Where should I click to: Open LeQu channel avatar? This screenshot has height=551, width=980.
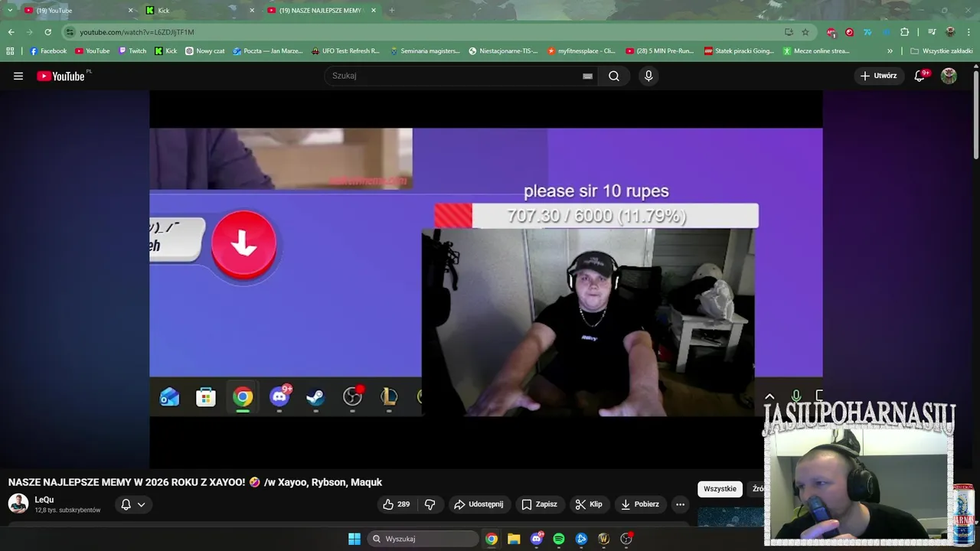[x=18, y=504]
